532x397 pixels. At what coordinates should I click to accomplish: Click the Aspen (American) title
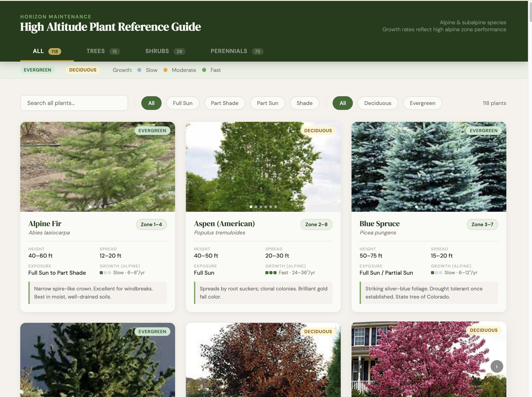pos(224,224)
